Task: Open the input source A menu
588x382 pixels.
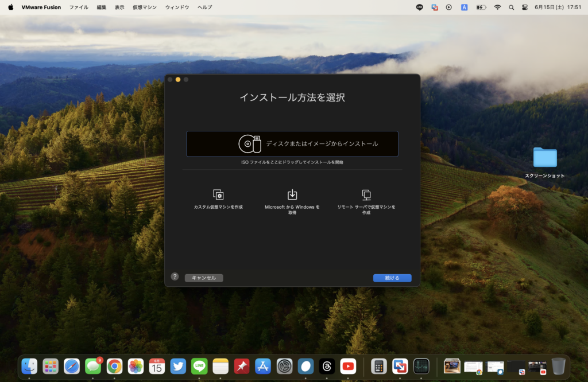Action: 464,7
